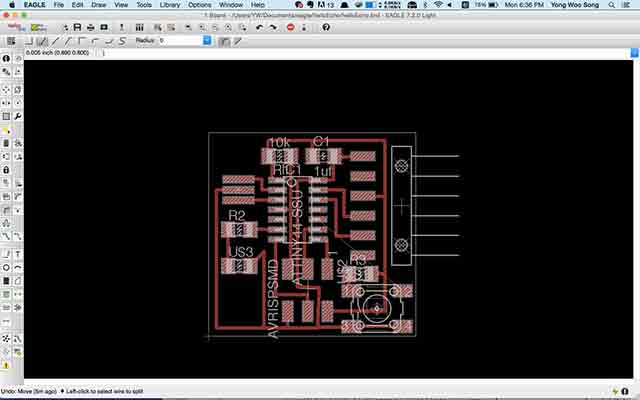This screenshot has width=640, height=400.
Task: Click the Undo arrow
Action: [260, 27]
